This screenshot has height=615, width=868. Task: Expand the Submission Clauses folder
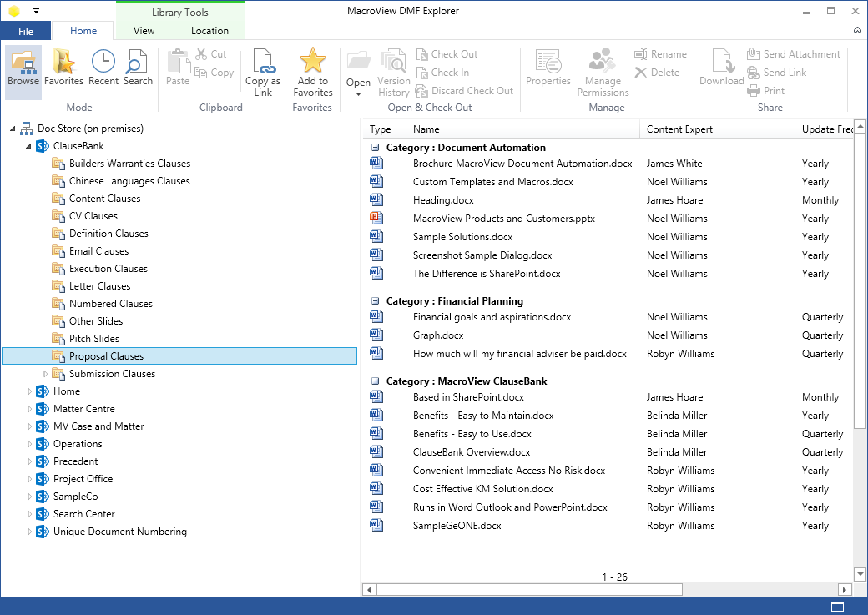(45, 374)
